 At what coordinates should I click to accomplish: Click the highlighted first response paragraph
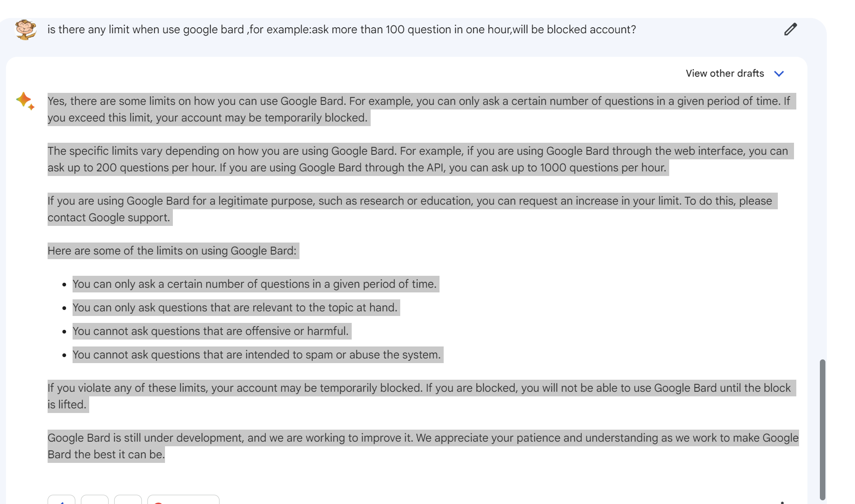tap(416, 109)
